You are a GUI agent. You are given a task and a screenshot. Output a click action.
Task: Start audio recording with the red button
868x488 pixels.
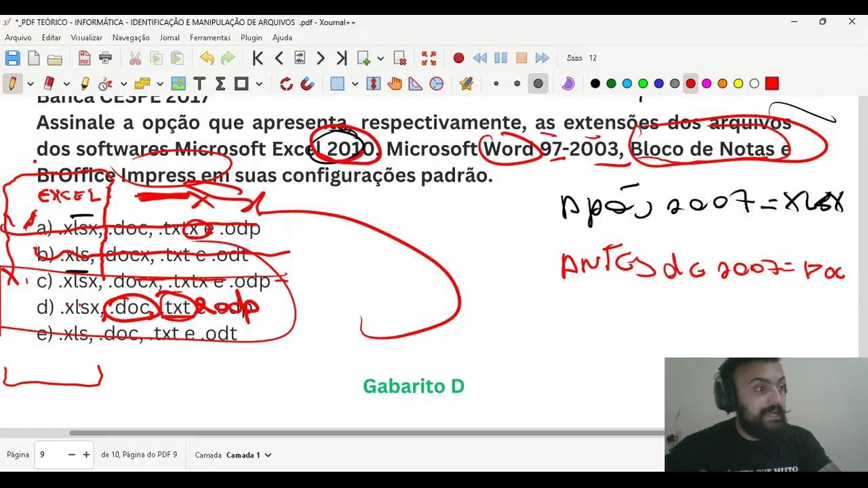[x=458, y=58]
